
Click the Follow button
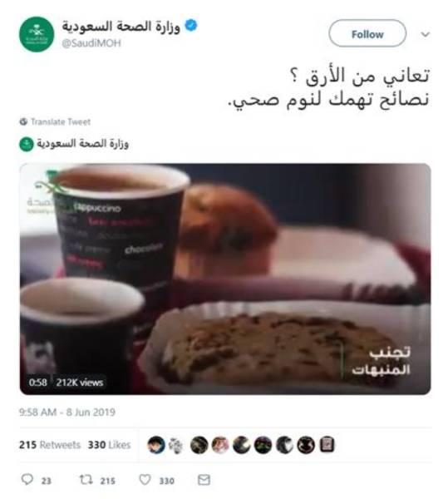367,33
